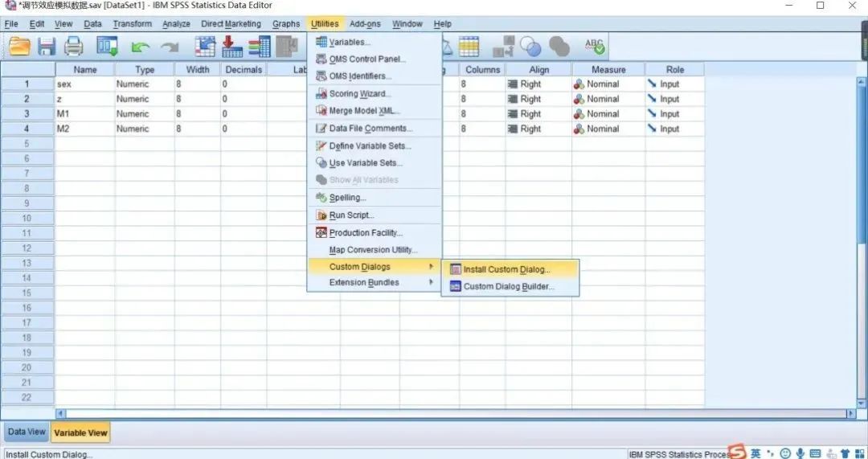
Task: Click the Use Variable Sets toolbar icon
Action: coord(531,47)
